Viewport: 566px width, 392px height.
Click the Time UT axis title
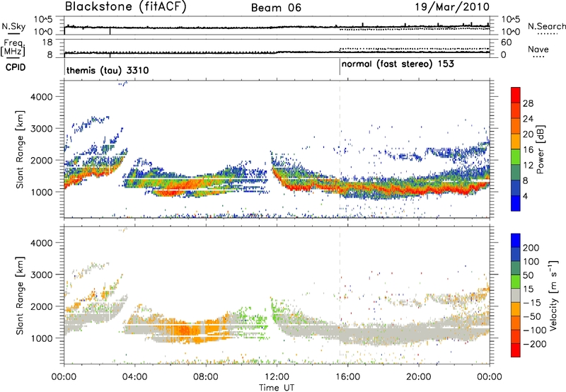pyautogui.click(x=277, y=388)
